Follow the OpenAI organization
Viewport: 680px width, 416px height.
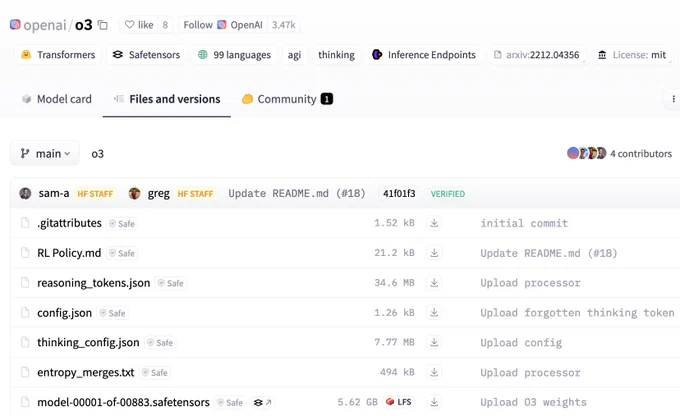223,25
